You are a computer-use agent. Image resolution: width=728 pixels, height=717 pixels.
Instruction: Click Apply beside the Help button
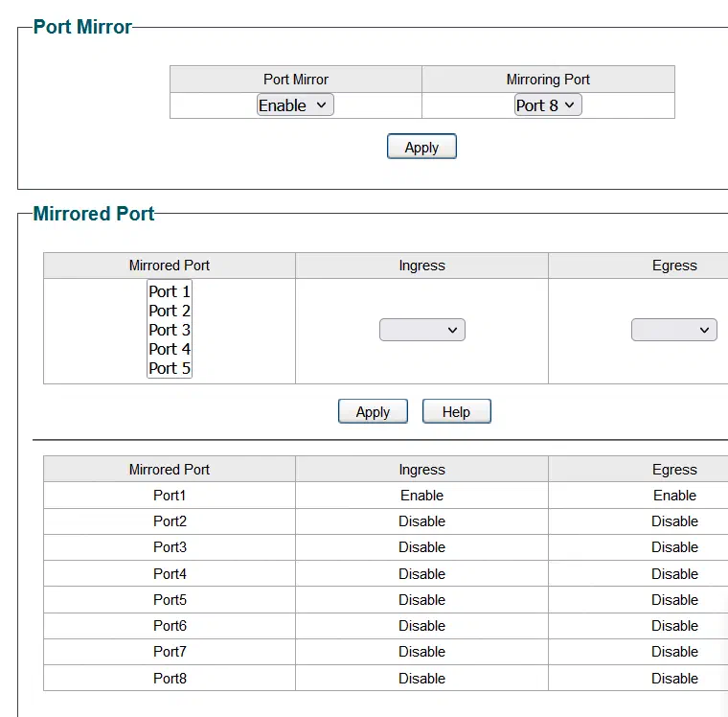pos(373,412)
